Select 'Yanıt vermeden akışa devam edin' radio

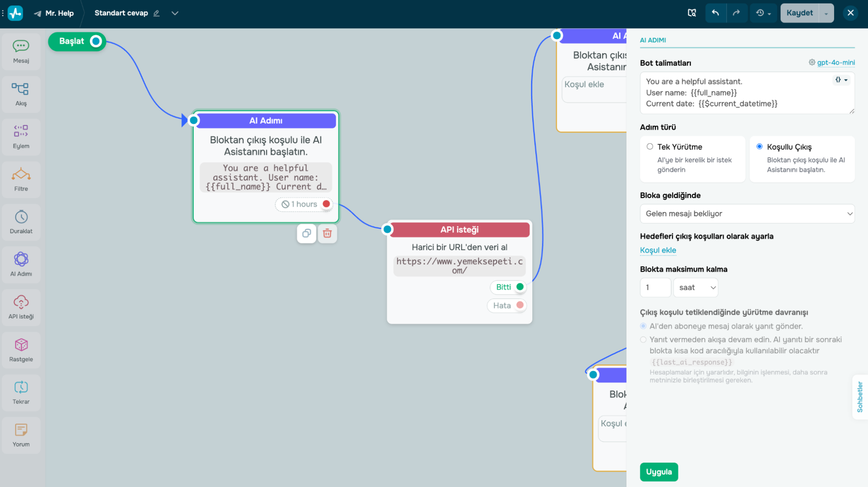[643, 340]
